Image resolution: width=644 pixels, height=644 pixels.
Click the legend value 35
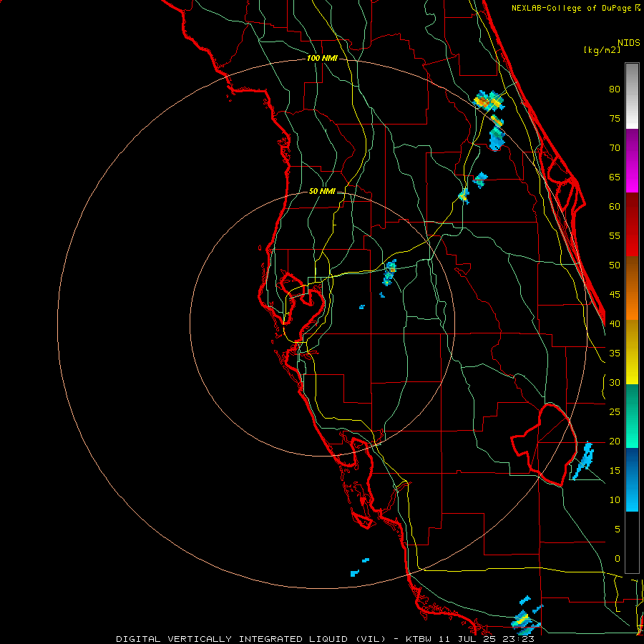(615, 353)
